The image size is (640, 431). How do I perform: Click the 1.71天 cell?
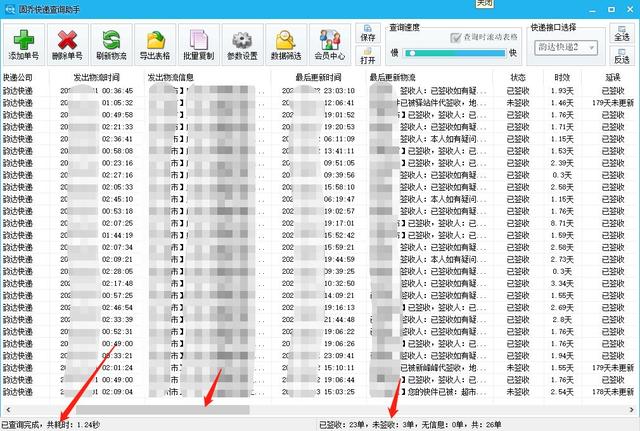pyautogui.click(x=562, y=127)
